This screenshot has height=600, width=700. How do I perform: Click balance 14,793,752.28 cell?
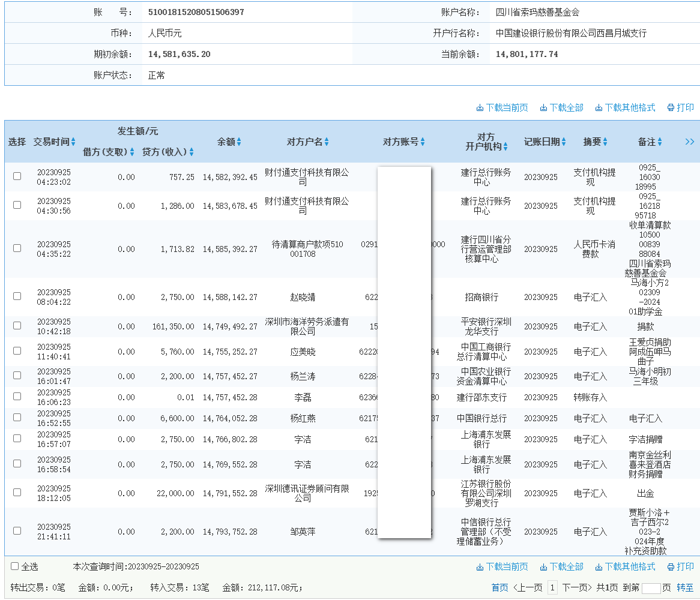pyautogui.click(x=230, y=532)
